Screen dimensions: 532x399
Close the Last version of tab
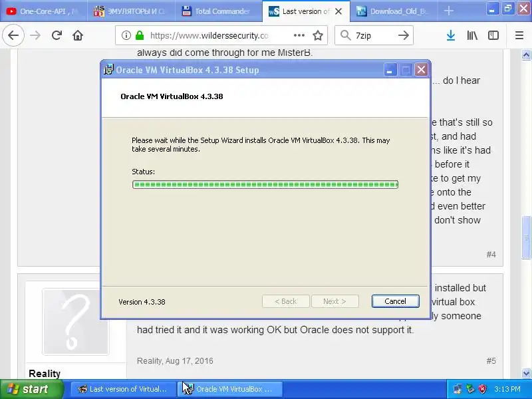[338, 11]
